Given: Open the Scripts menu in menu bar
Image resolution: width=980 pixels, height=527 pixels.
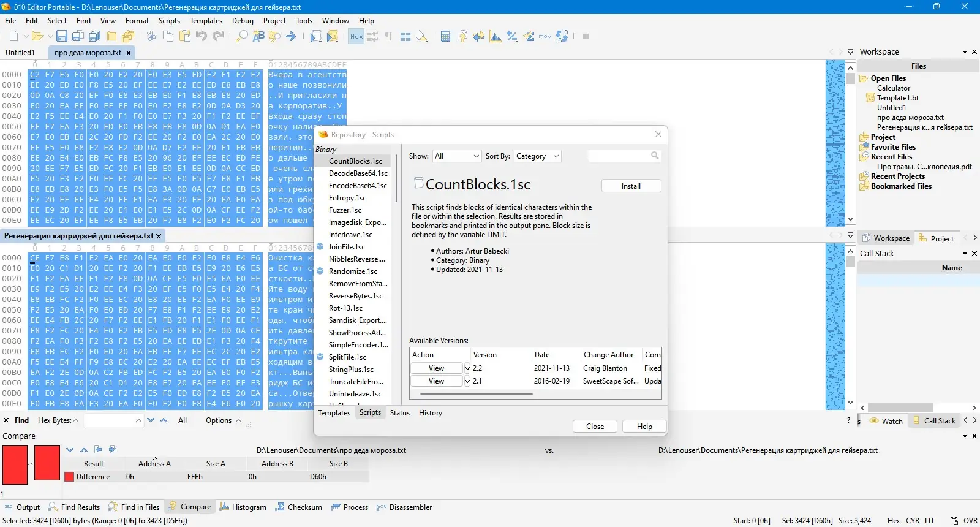Looking at the screenshot, I should click(x=169, y=21).
